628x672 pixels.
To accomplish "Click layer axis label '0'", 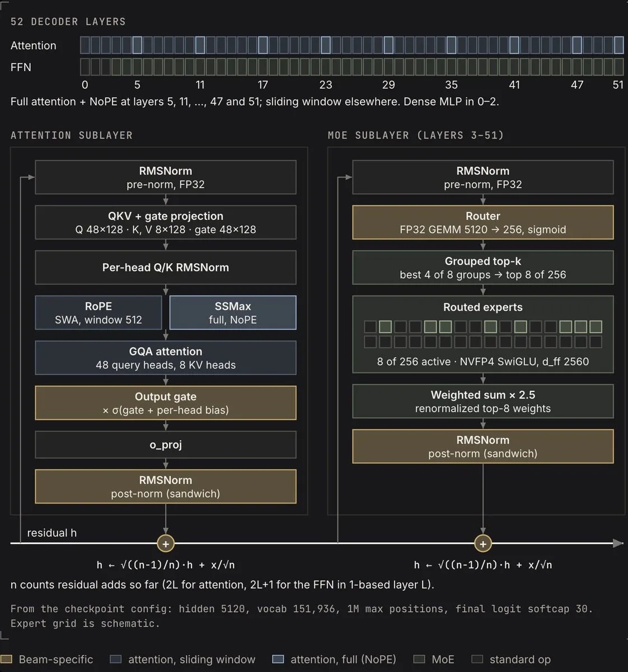I will click(x=85, y=85).
